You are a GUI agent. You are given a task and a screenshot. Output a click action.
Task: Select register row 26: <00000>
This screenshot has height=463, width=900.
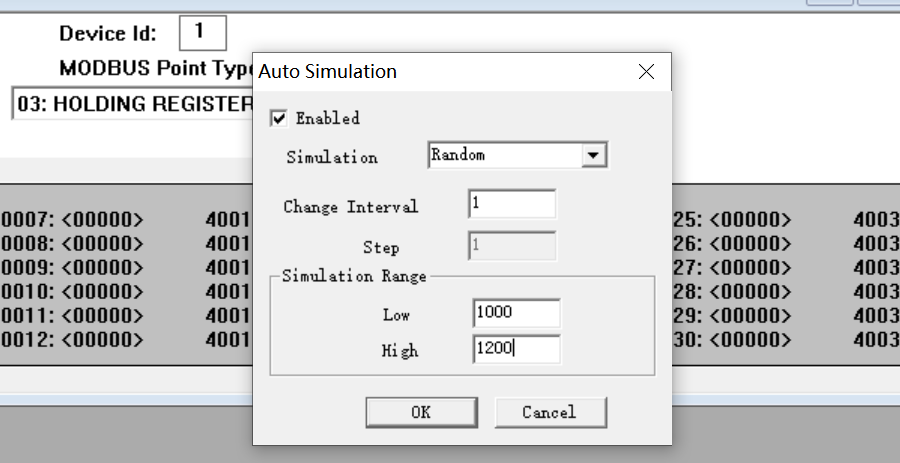click(732, 244)
